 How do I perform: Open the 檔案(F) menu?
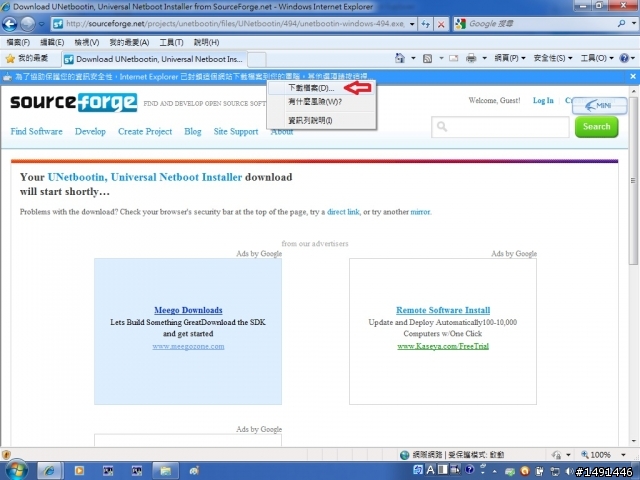point(18,42)
